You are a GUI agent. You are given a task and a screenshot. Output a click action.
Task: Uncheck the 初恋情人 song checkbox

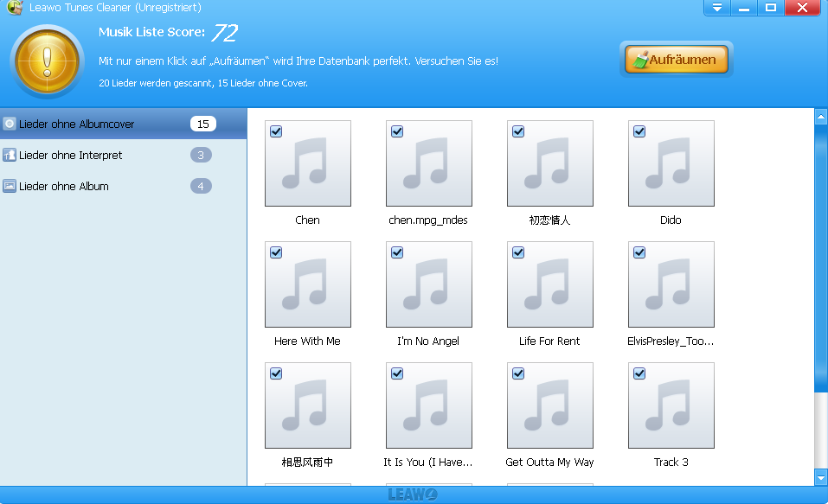pos(518,131)
